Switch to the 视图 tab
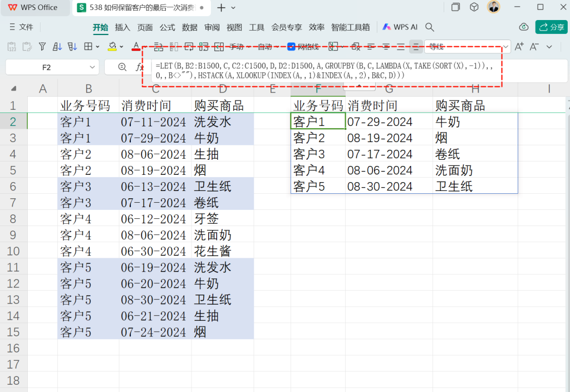Image resolution: width=570 pixels, height=392 pixels. click(x=234, y=27)
